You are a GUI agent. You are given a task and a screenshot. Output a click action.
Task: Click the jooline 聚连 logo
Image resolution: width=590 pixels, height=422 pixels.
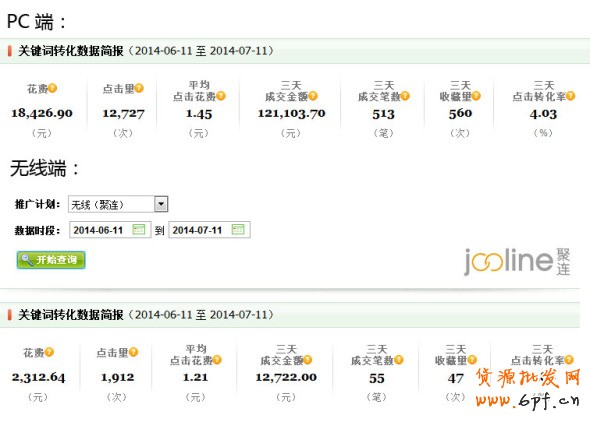coord(517,261)
